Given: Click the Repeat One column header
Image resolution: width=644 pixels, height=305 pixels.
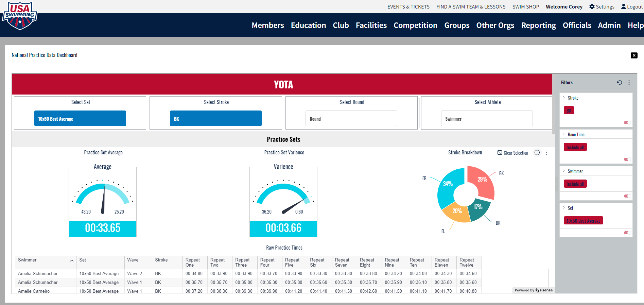Looking at the screenshot, I should click(x=195, y=262).
